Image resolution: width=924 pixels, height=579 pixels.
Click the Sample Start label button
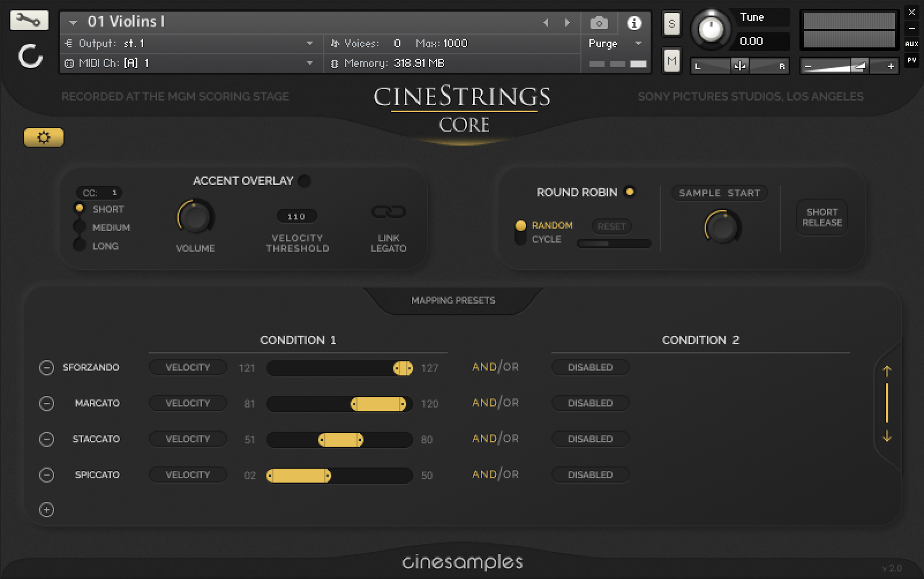coord(720,193)
